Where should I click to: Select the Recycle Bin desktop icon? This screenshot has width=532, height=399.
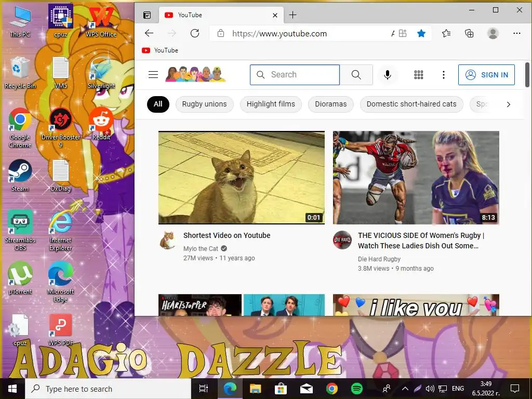point(20,73)
